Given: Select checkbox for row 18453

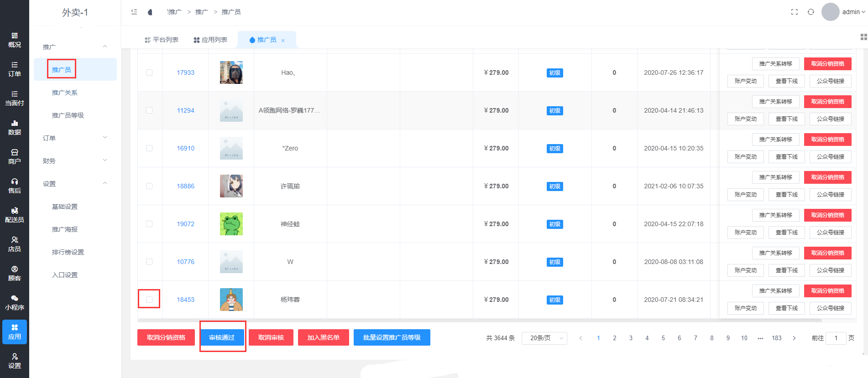Looking at the screenshot, I should 149,300.
